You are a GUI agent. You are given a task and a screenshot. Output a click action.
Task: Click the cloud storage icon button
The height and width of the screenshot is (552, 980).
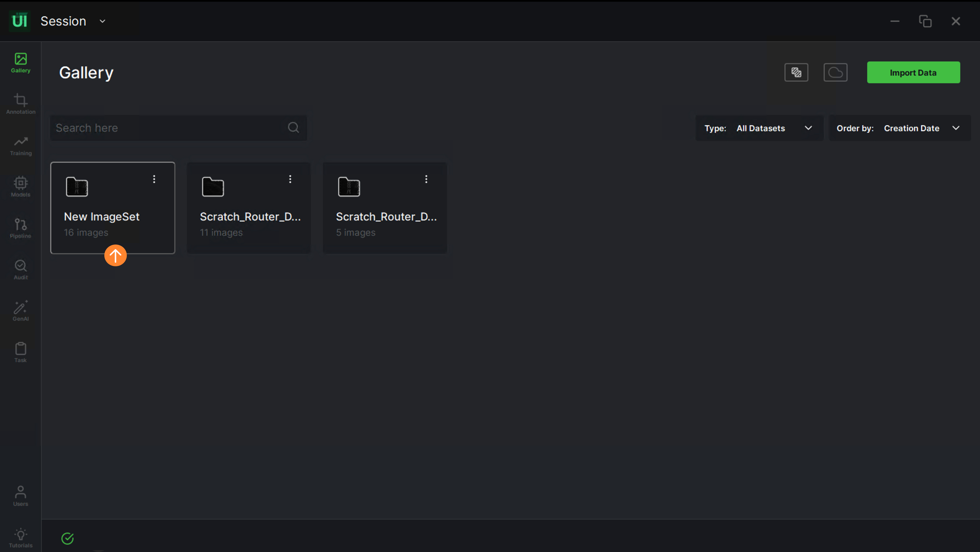[835, 72]
